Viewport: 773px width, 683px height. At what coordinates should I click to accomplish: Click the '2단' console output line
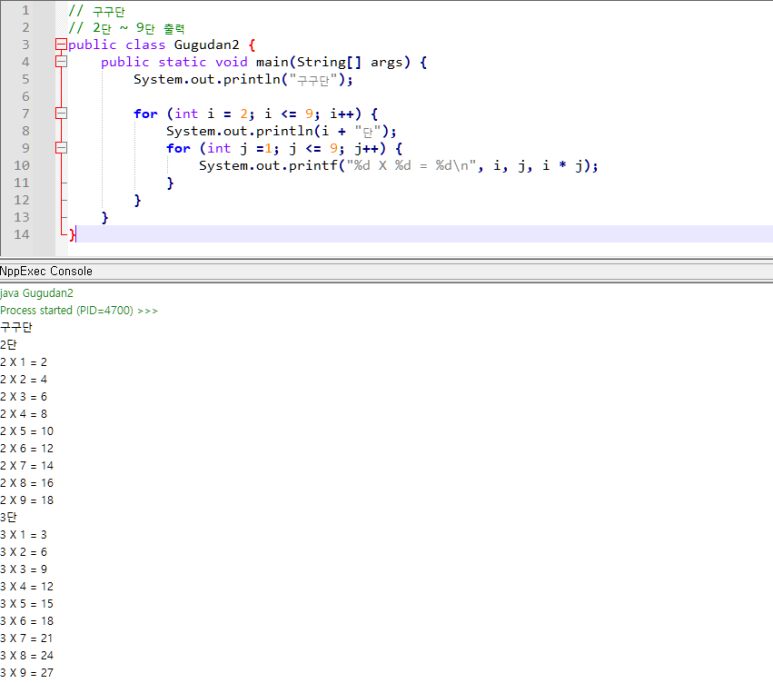pos(8,345)
